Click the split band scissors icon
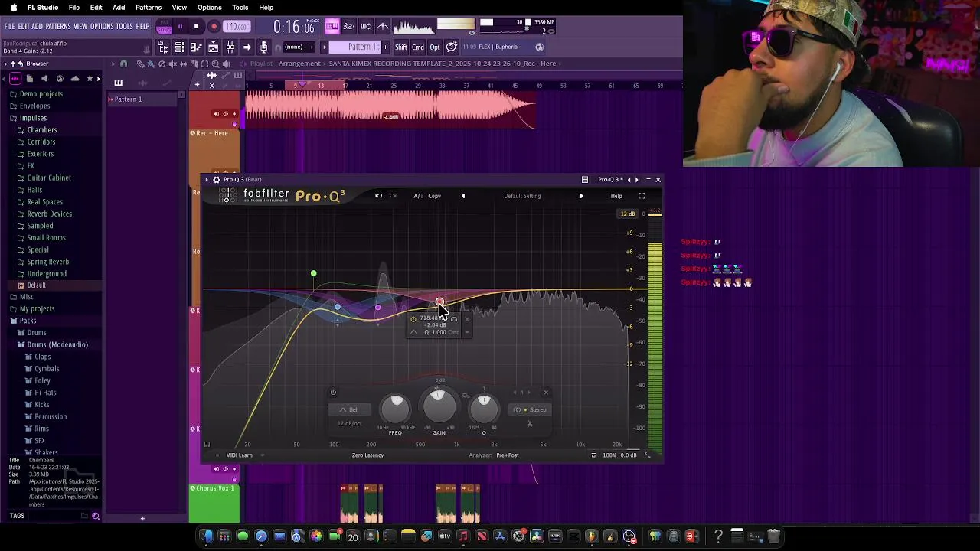Viewport: 980px width, 551px height. pos(529,424)
